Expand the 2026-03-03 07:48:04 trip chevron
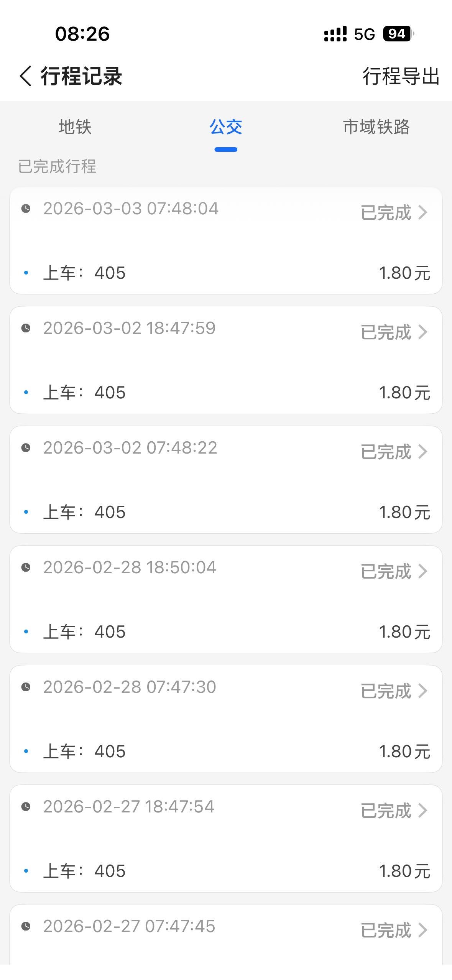This screenshot has height=980, width=452. (x=422, y=212)
